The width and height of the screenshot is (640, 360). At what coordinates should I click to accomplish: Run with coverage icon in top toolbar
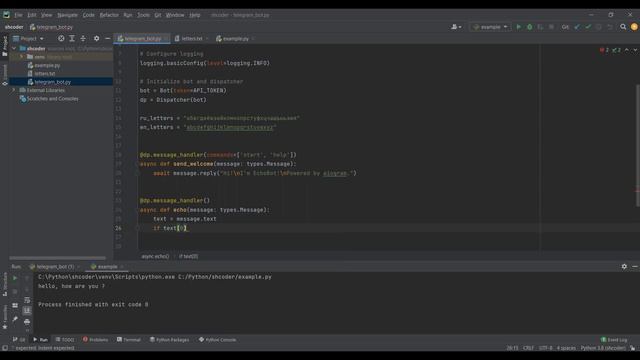540,27
